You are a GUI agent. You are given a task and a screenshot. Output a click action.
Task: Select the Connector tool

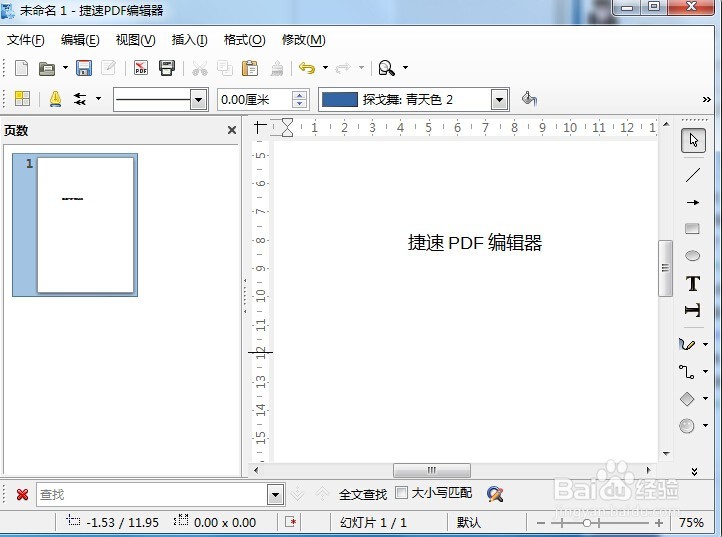pos(687,371)
